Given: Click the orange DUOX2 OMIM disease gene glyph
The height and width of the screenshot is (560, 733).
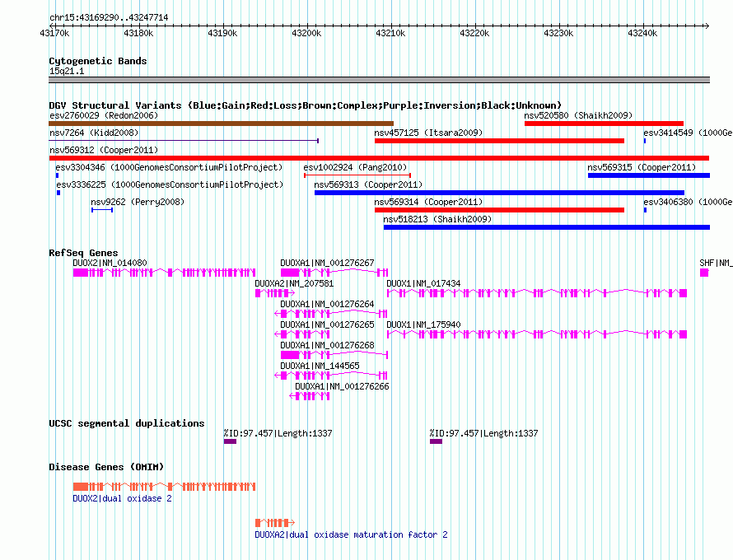Looking at the screenshot, I should click(164, 487).
